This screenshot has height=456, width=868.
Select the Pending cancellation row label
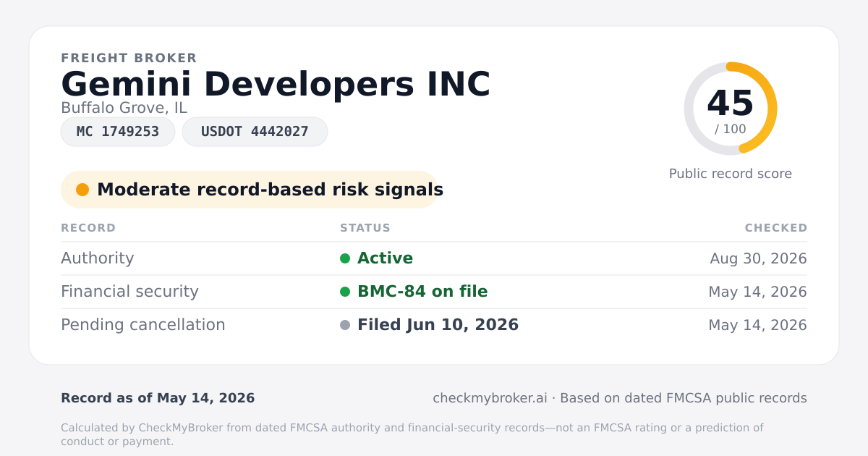click(143, 325)
